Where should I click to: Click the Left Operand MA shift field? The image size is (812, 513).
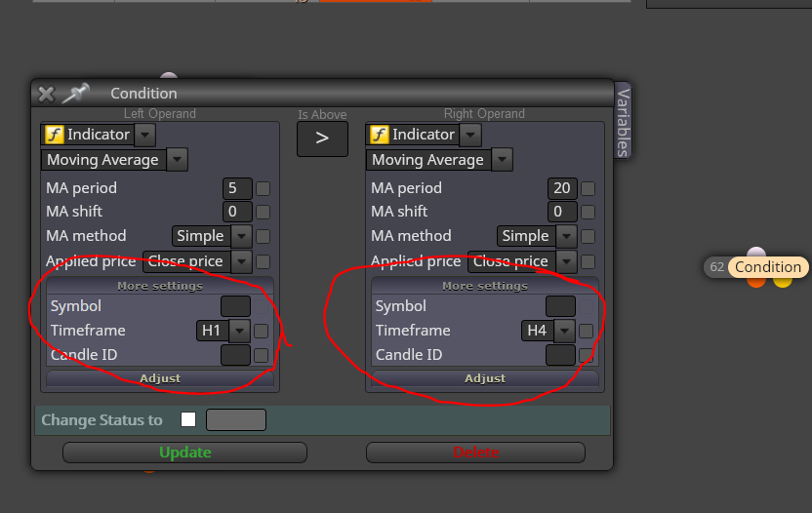pos(237,212)
